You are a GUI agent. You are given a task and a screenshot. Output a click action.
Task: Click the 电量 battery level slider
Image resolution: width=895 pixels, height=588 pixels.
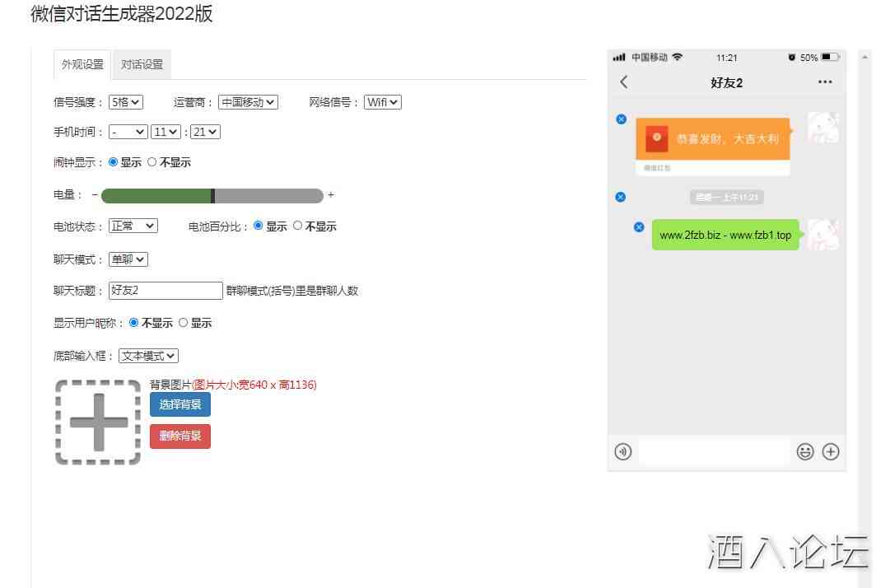(x=212, y=196)
